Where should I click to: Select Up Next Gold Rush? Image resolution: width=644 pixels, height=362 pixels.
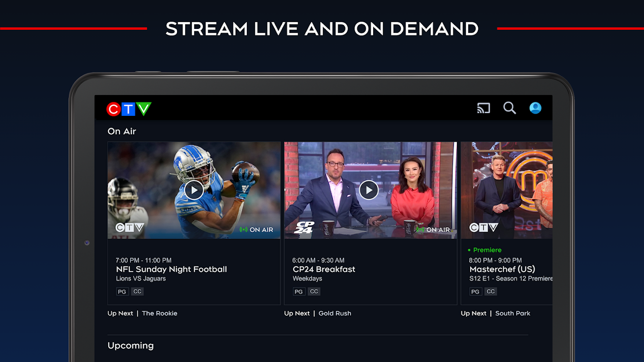317,313
